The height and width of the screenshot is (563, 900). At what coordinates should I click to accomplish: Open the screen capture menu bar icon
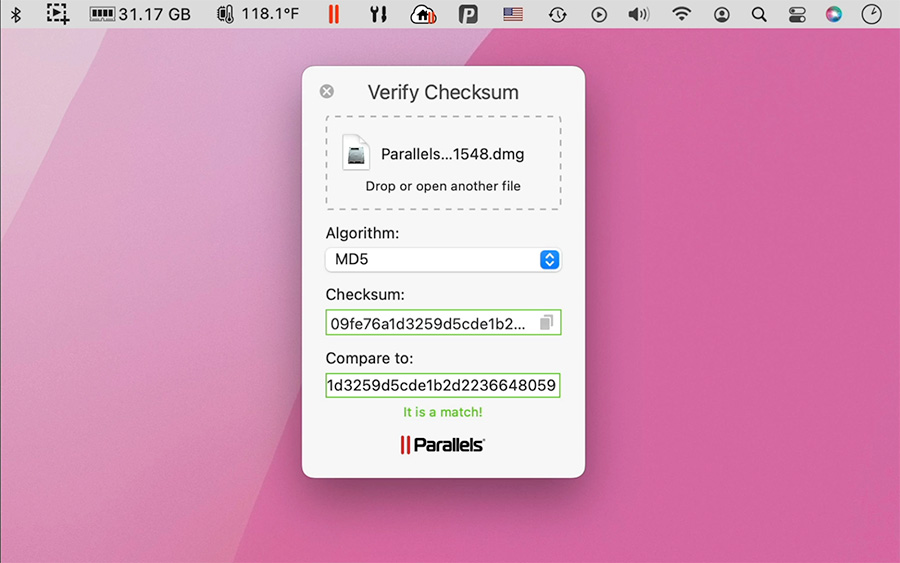coord(58,14)
